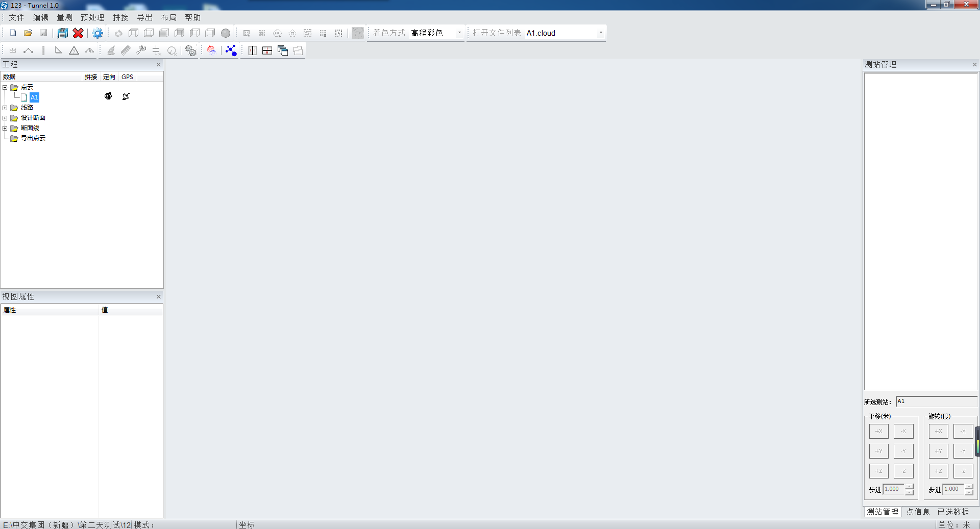The height and width of the screenshot is (529, 980).
Task: Open the 着色方式 coloring mode dropdown
Action: point(459,33)
